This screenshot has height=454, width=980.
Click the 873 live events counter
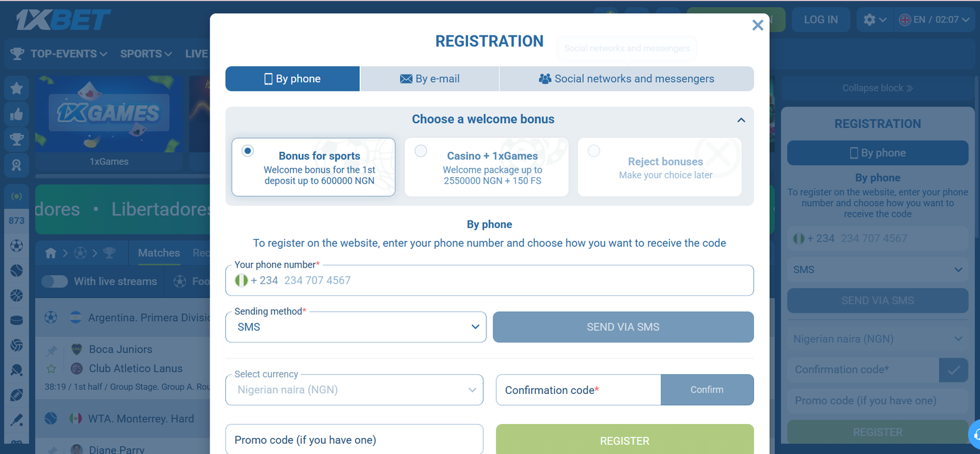coord(17,221)
